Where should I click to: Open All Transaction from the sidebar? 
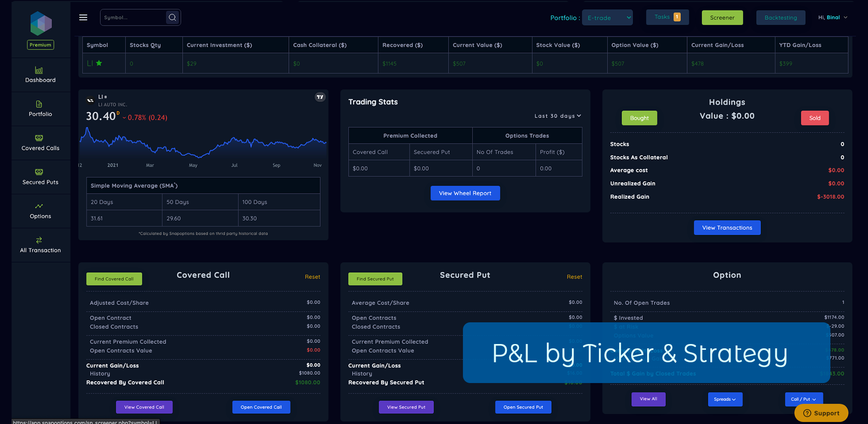pos(41,245)
